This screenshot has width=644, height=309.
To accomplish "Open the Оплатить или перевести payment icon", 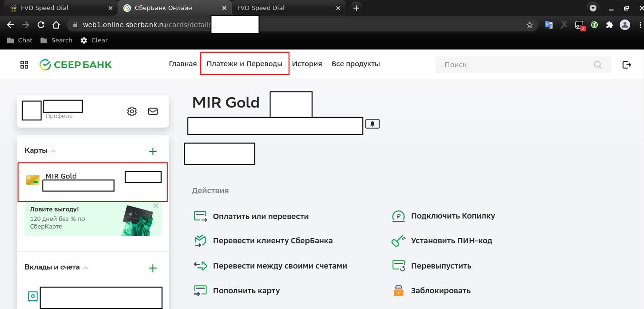I will [201, 216].
